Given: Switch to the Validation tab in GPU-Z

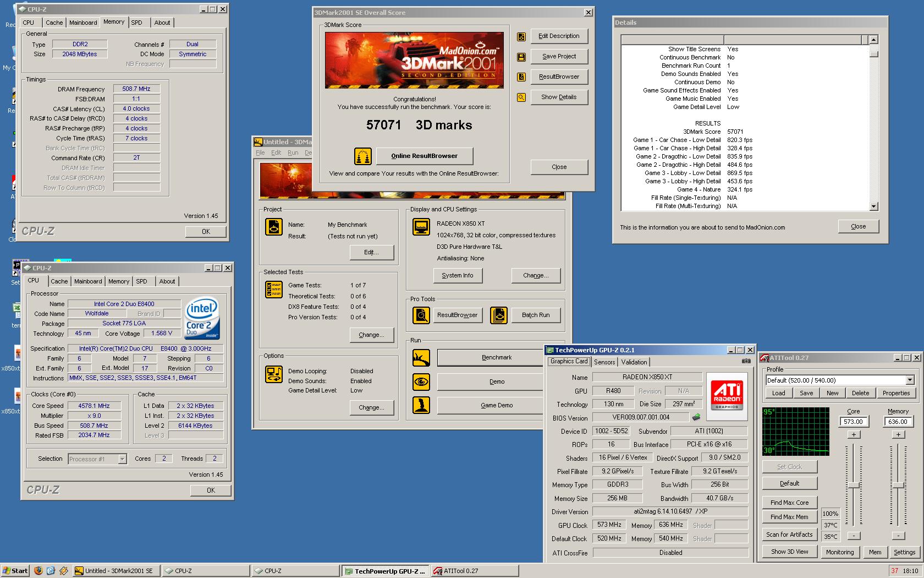Looking at the screenshot, I should (634, 362).
